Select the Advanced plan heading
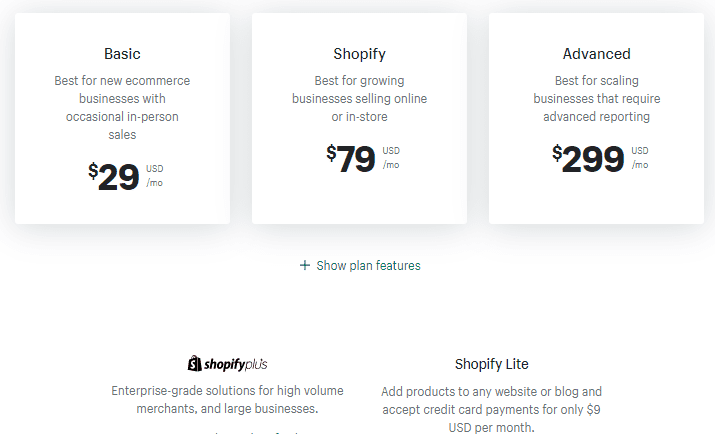Screen dimensions: 715x434 click(x=596, y=54)
